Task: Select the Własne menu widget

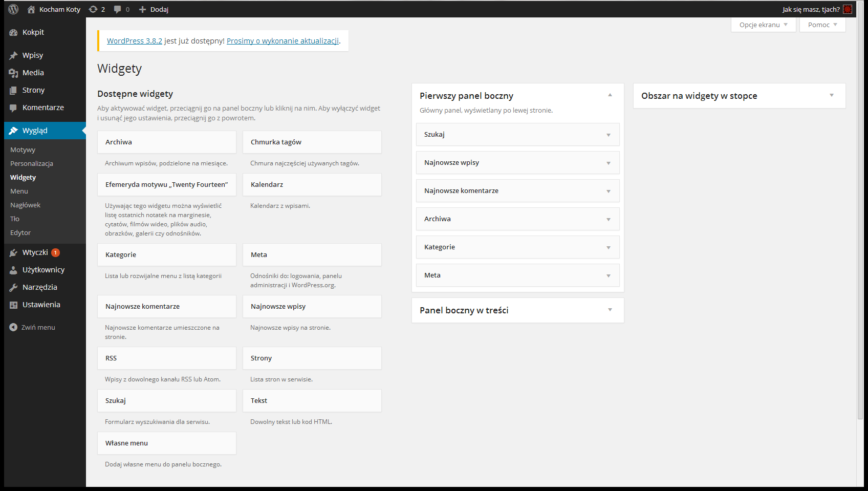Action: (x=167, y=443)
